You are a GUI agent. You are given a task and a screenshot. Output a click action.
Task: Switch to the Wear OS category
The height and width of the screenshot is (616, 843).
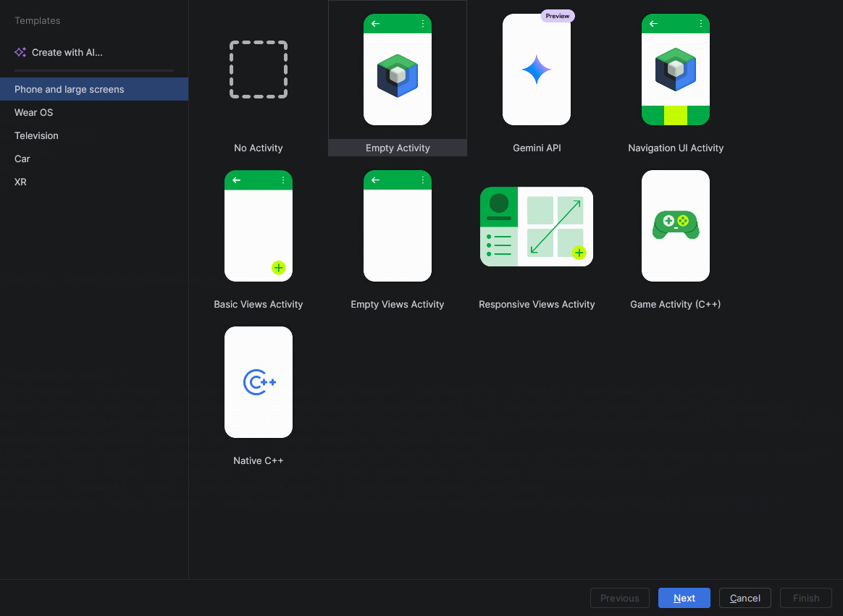click(94, 112)
